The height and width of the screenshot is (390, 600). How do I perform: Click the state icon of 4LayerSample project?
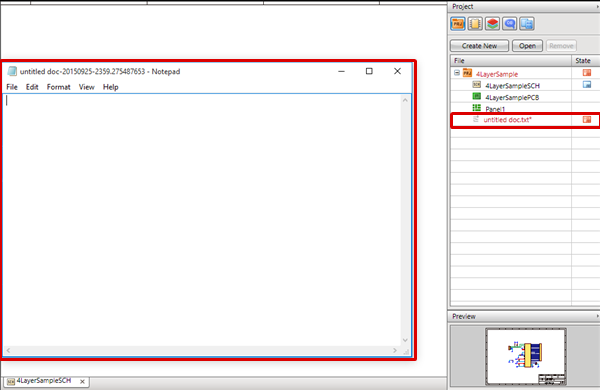pyautogui.click(x=587, y=72)
